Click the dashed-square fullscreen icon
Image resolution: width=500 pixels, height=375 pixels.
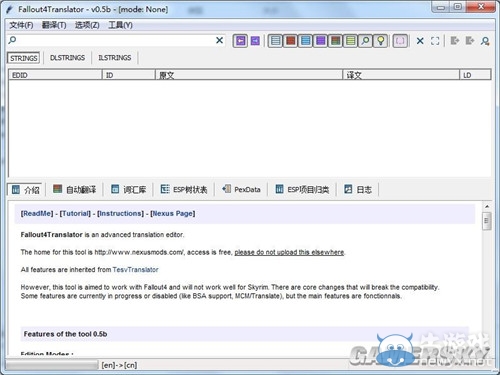(435, 41)
